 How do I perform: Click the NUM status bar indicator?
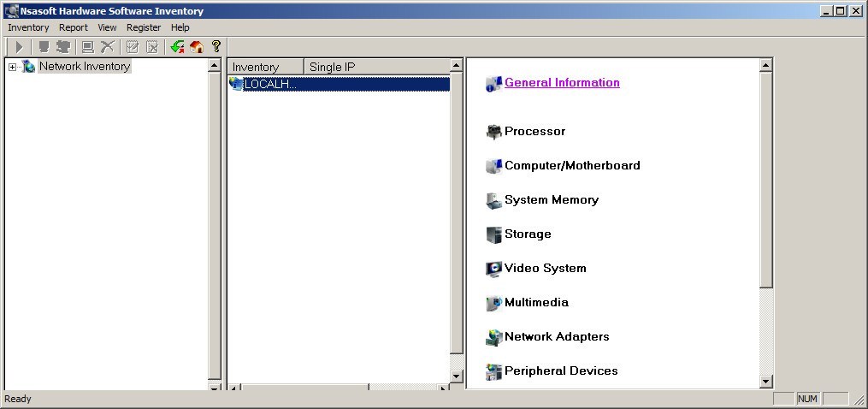pos(807,399)
